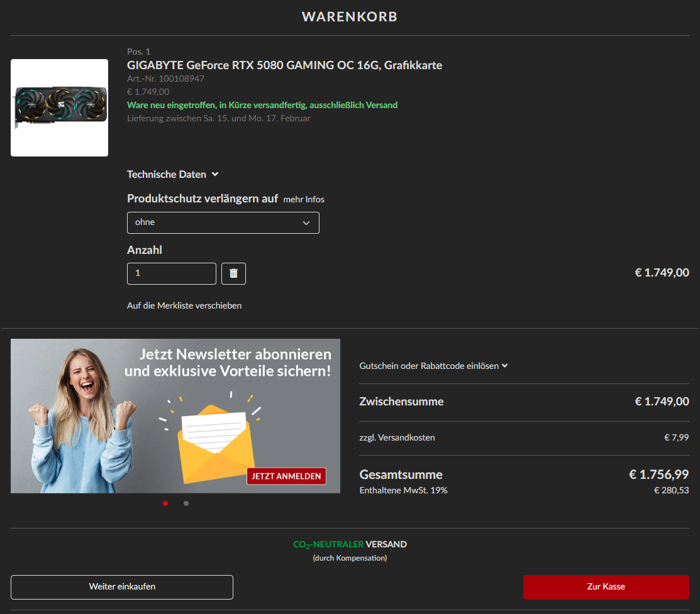The image size is (700, 614).
Task: Select the second gray carousel dot
Action: pos(186,503)
